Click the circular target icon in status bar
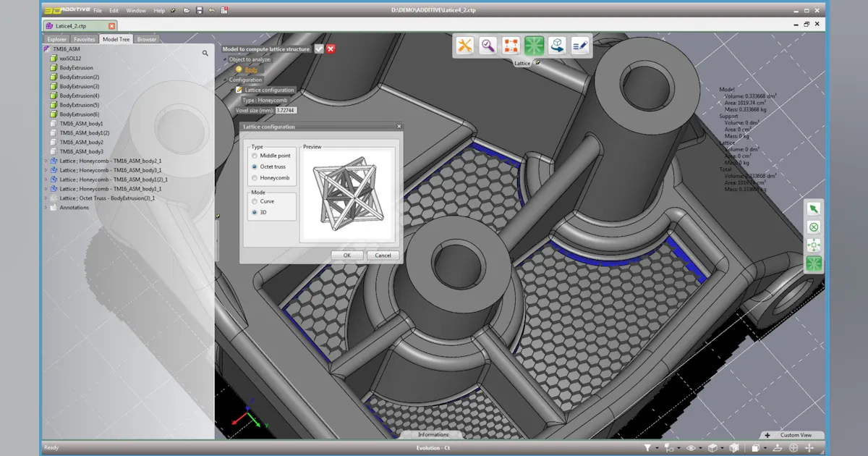This screenshot has width=868, height=456. [x=793, y=448]
